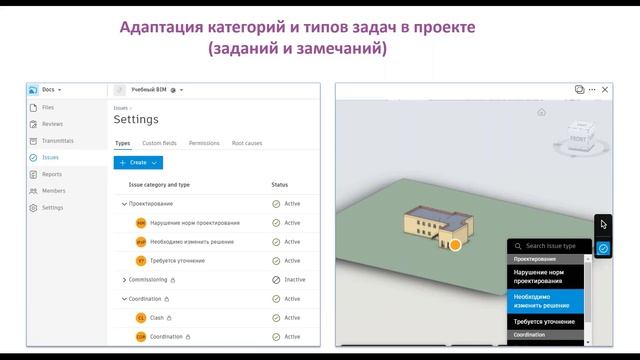Select the cursor tool in viewer toolbar
Viewport: 640px width, 360px height.
[x=603, y=224]
